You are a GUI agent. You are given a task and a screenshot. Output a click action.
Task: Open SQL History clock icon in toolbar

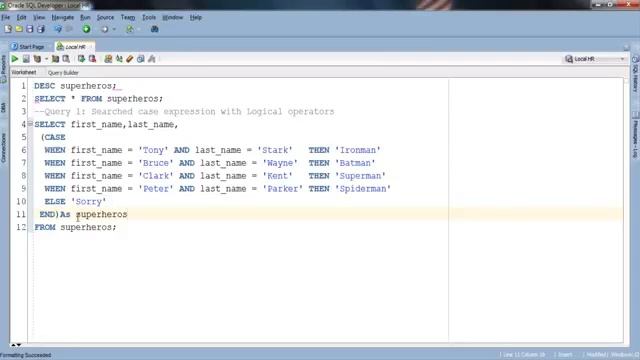point(141,59)
